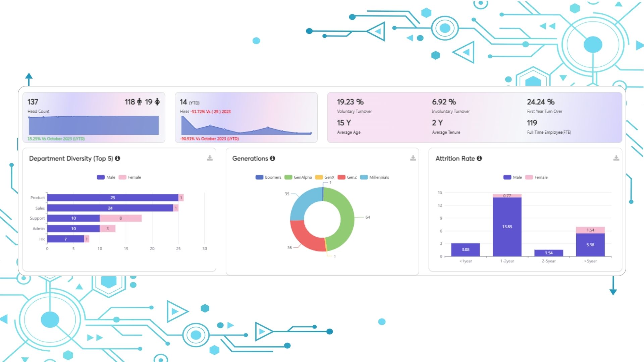Click the 1-2year axis label
Image resolution: width=644 pixels, height=362 pixels.
(507, 261)
